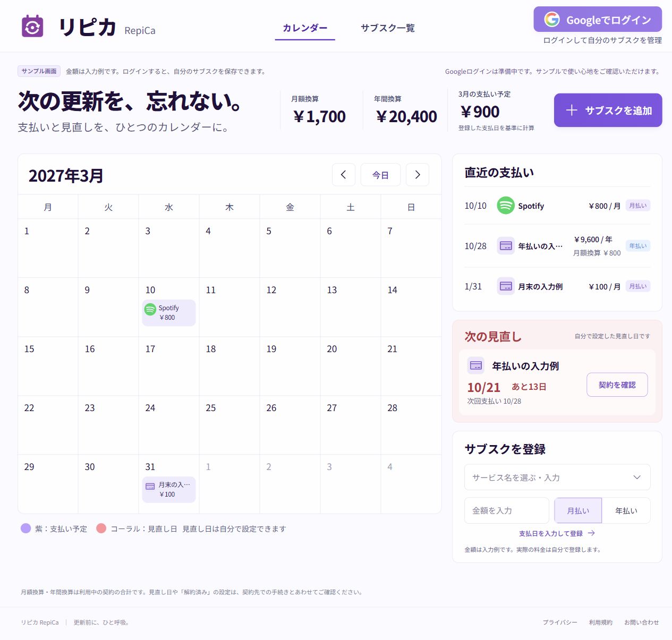Viewport: 672px width, 640px height.
Task: Select 月払い billing option
Action: pyautogui.click(x=578, y=510)
